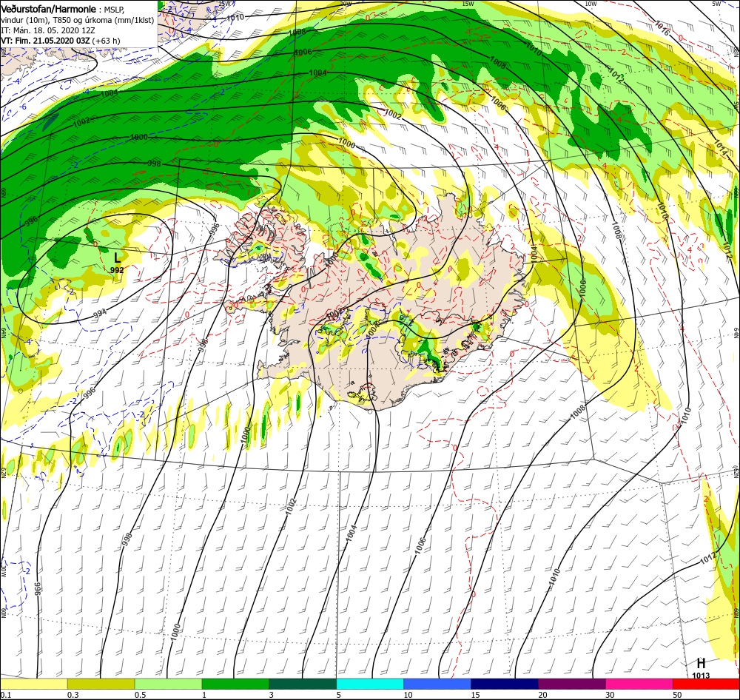This screenshot has width=740, height=700.
Task: Click the pink 30–50 legend band
Action: [639, 684]
